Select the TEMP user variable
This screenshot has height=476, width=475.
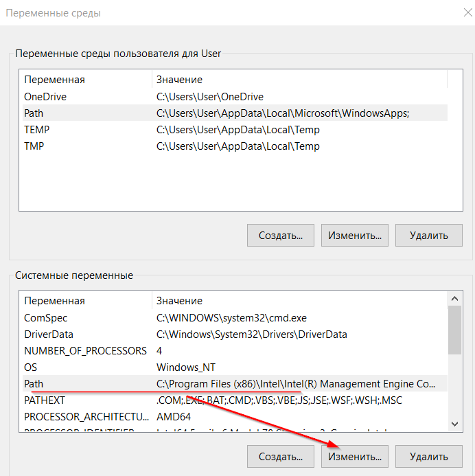(36, 130)
